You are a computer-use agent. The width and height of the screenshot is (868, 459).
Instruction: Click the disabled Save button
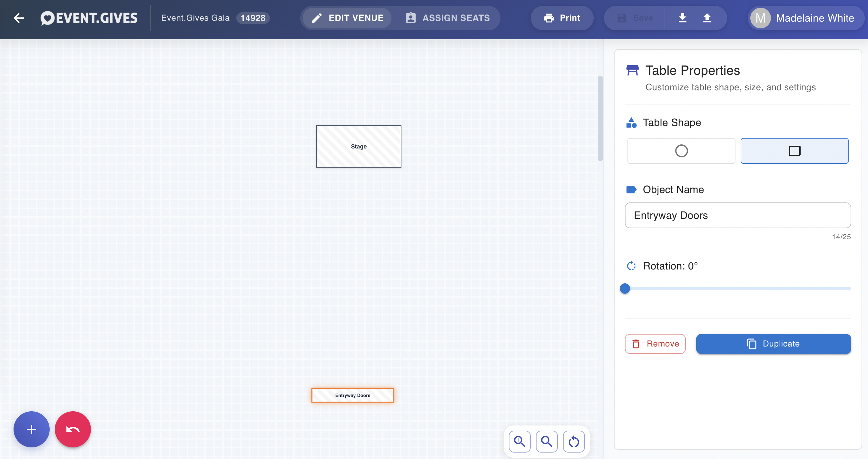(x=635, y=18)
